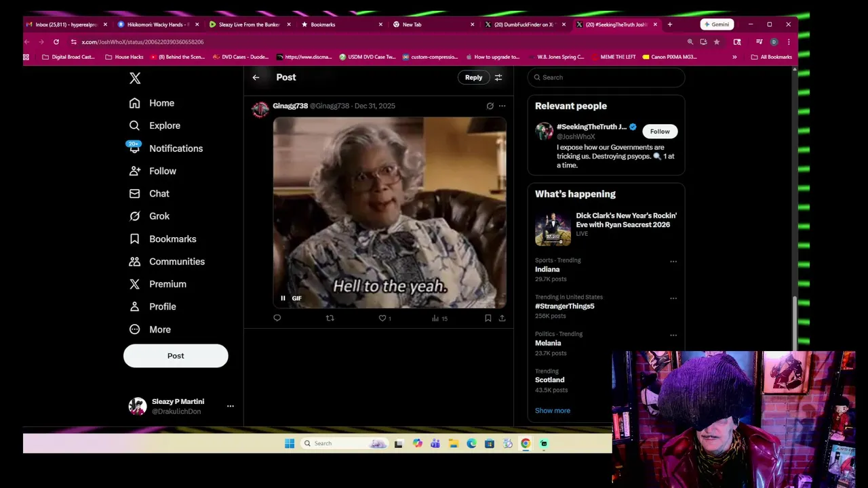Open the House Hacks bookmark folder
This screenshot has width=868, height=488.
tap(124, 57)
